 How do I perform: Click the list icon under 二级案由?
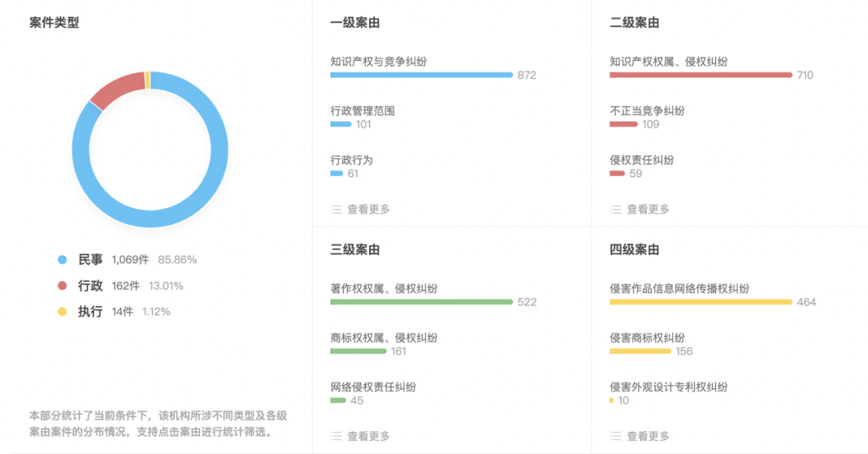[x=616, y=209]
